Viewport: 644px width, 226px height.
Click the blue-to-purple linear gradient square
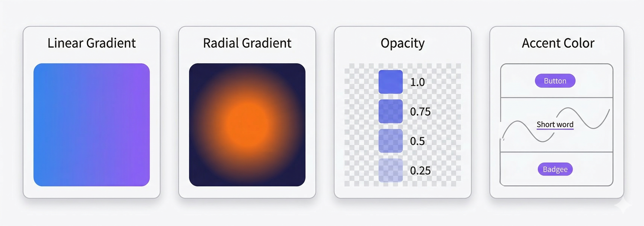[91, 125]
